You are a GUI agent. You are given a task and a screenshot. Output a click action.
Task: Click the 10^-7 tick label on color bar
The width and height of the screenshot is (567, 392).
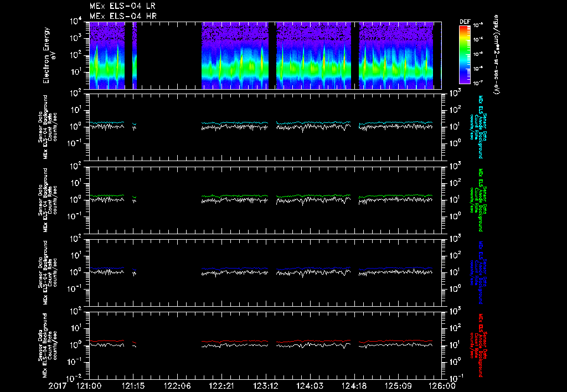tap(478, 83)
